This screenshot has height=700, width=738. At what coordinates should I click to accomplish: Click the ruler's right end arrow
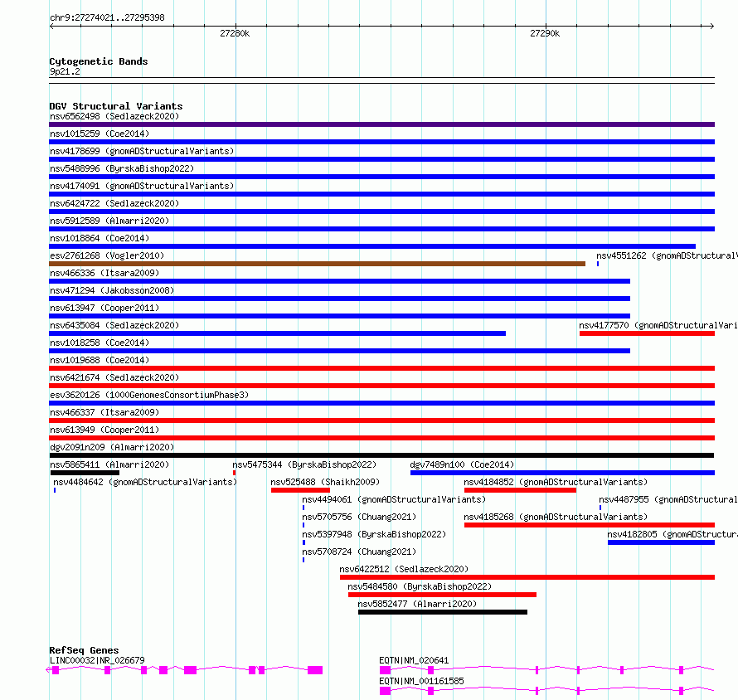coord(711,27)
